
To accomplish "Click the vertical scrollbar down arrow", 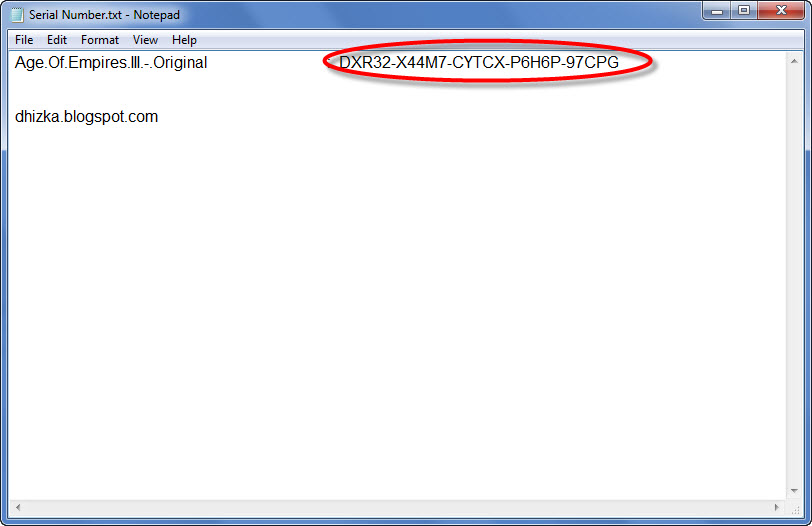I will click(x=793, y=491).
